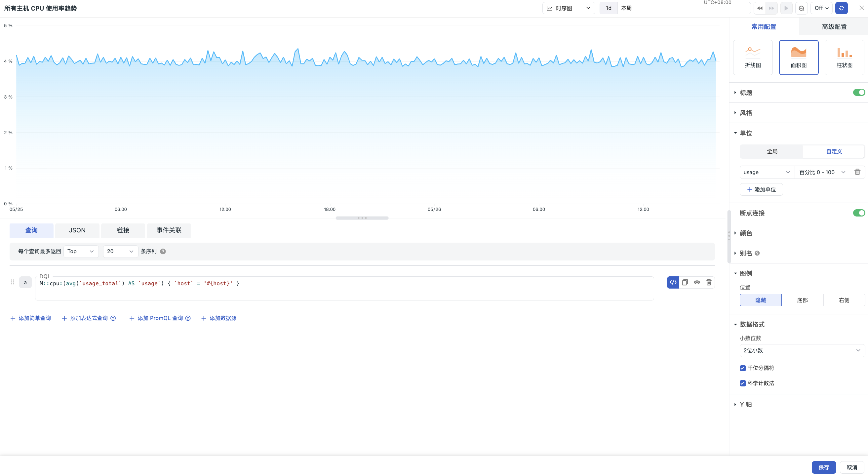Click the 取消 button
The height and width of the screenshot is (476, 868).
point(852,467)
